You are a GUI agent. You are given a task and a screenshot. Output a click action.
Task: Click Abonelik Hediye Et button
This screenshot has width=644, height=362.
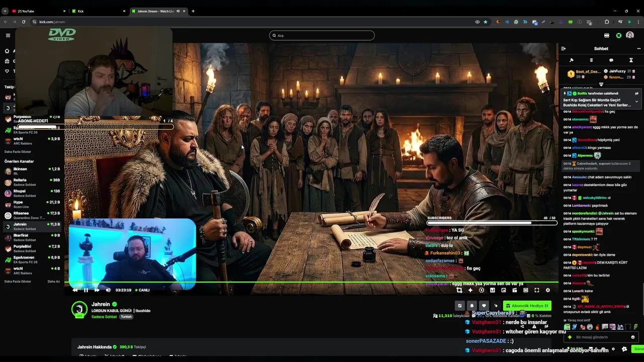click(x=527, y=306)
